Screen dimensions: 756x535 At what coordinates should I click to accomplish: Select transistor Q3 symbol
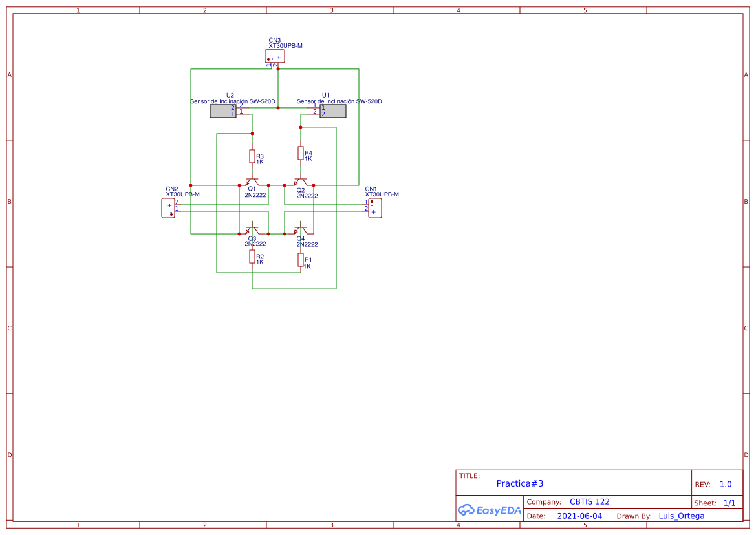pos(252,229)
